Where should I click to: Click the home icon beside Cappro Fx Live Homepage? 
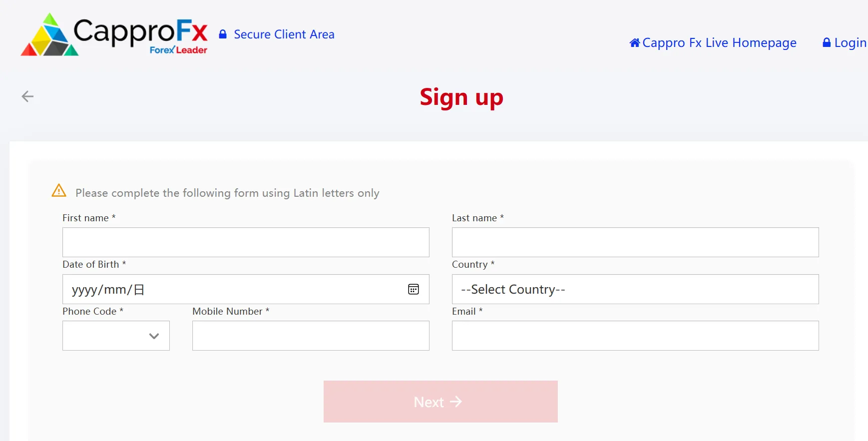[x=635, y=43]
